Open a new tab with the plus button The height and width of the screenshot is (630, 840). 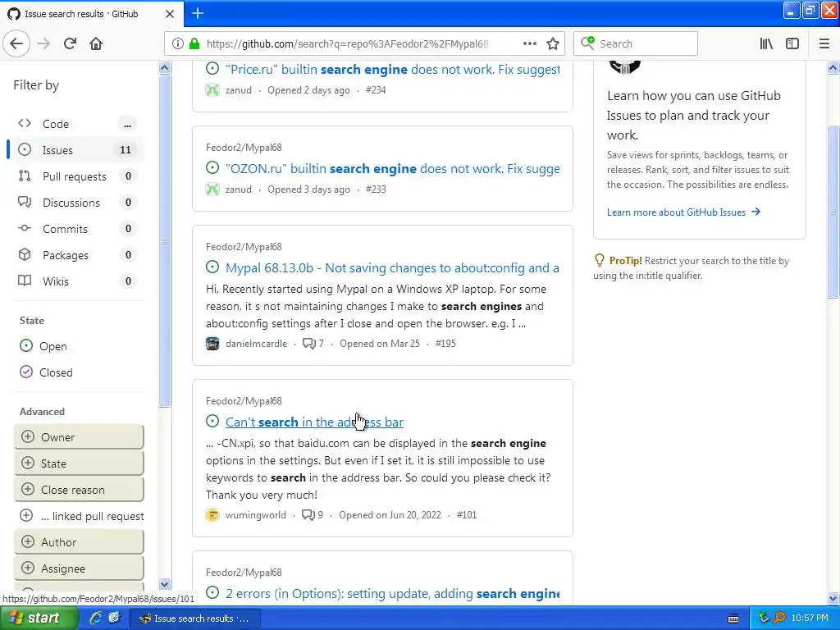[198, 13]
